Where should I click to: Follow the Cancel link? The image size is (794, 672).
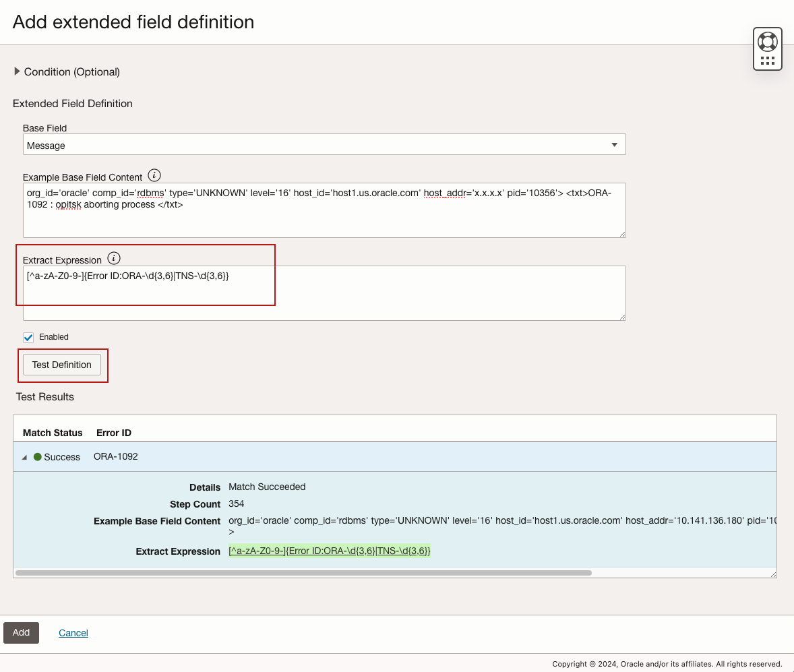coord(73,632)
